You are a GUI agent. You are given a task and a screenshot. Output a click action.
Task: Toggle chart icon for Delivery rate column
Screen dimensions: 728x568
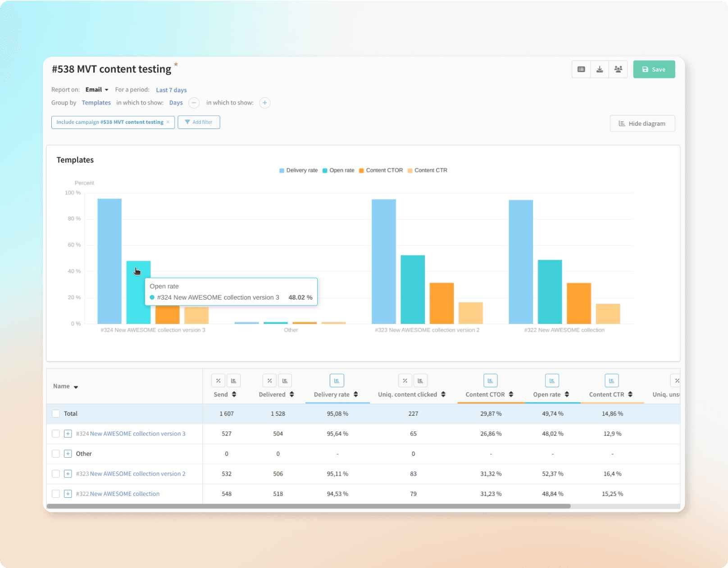coord(337,381)
